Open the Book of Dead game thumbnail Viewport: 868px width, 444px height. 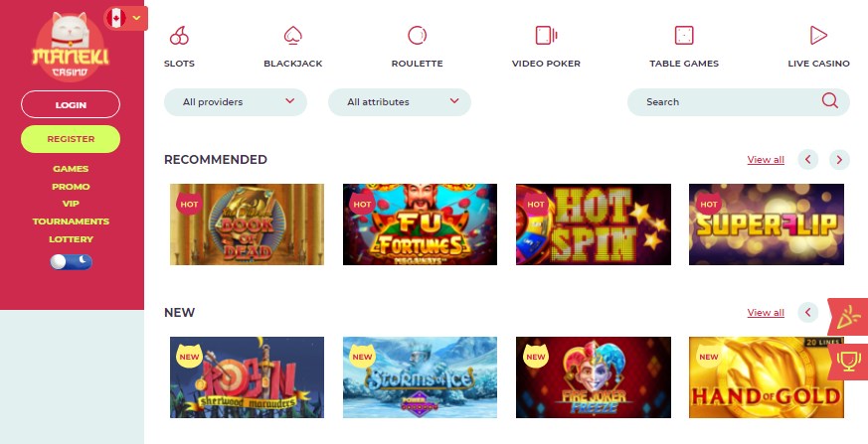coord(247,224)
